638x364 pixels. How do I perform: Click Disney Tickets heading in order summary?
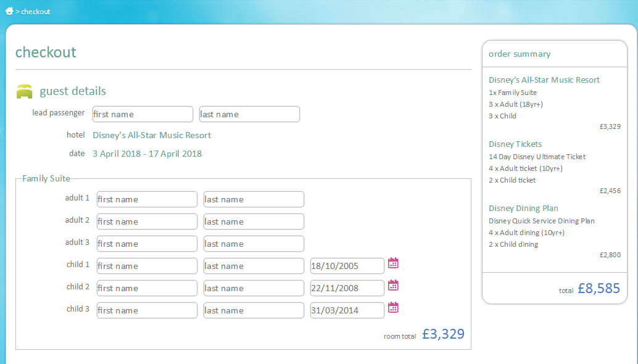[x=515, y=144]
